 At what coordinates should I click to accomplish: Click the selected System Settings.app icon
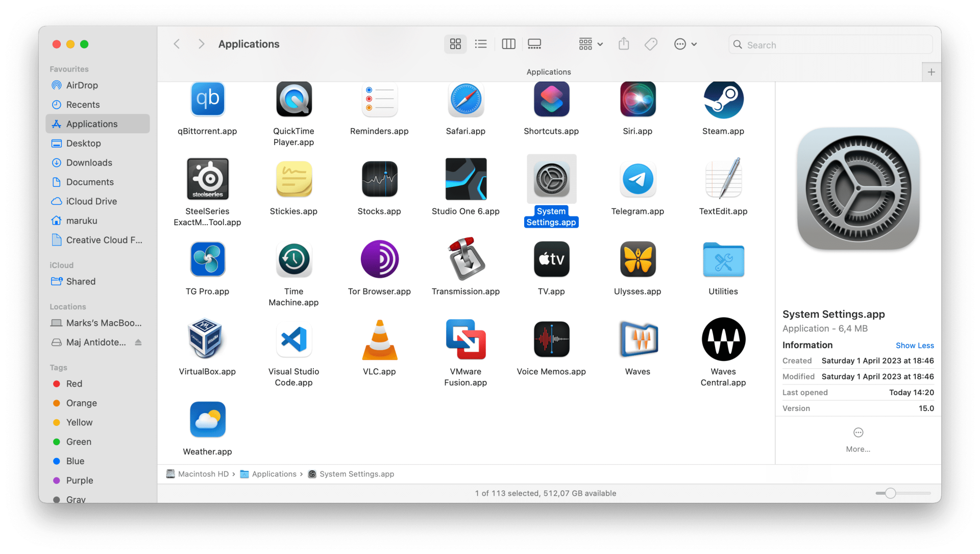pyautogui.click(x=551, y=179)
